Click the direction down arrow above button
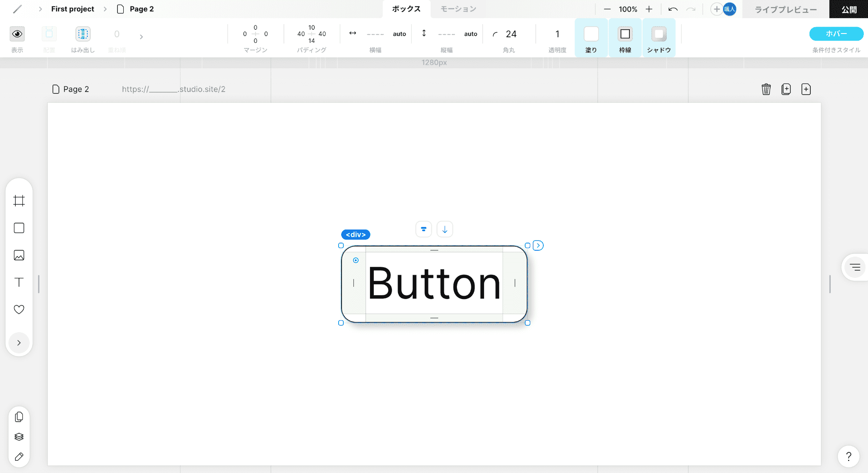Screen dimensions: 868x473 (445, 229)
